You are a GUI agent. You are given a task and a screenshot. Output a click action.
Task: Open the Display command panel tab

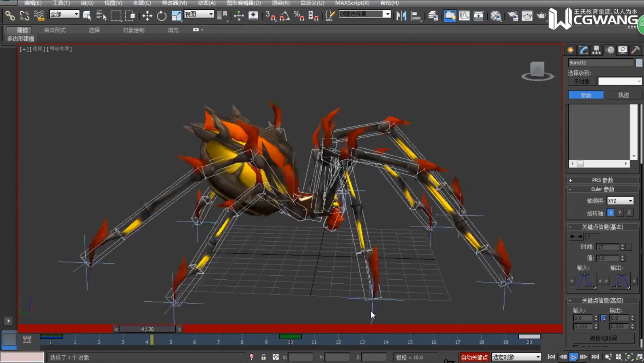(x=623, y=50)
